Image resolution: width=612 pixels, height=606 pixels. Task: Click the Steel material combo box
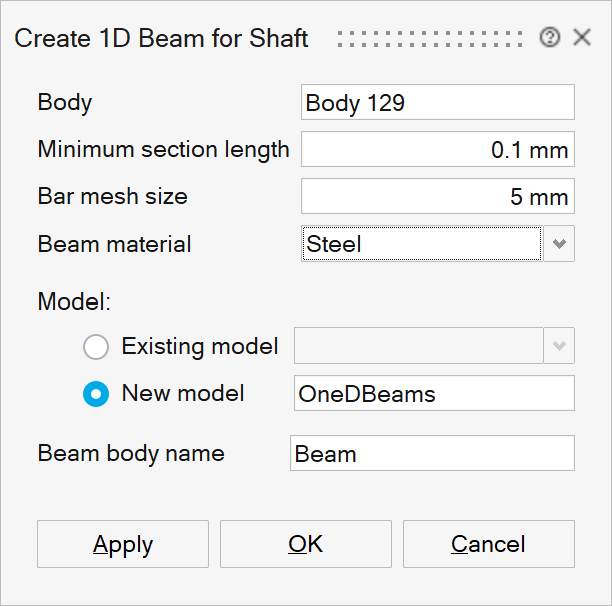[421, 243]
